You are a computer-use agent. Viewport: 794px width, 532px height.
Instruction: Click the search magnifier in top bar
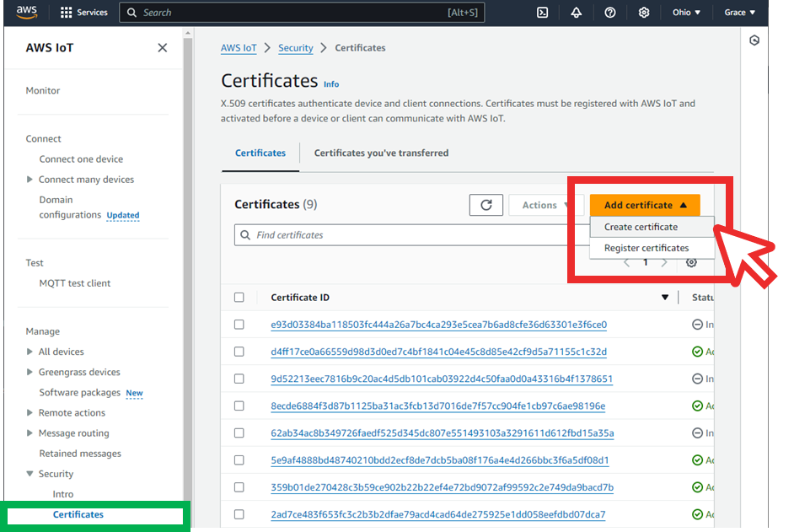(x=131, y=13)
